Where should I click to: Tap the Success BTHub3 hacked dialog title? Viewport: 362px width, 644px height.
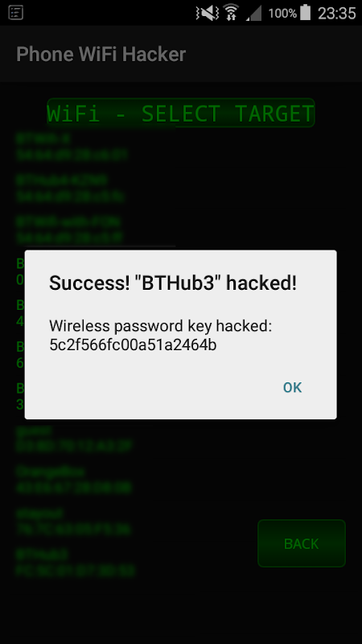click(x=173, y=283)
